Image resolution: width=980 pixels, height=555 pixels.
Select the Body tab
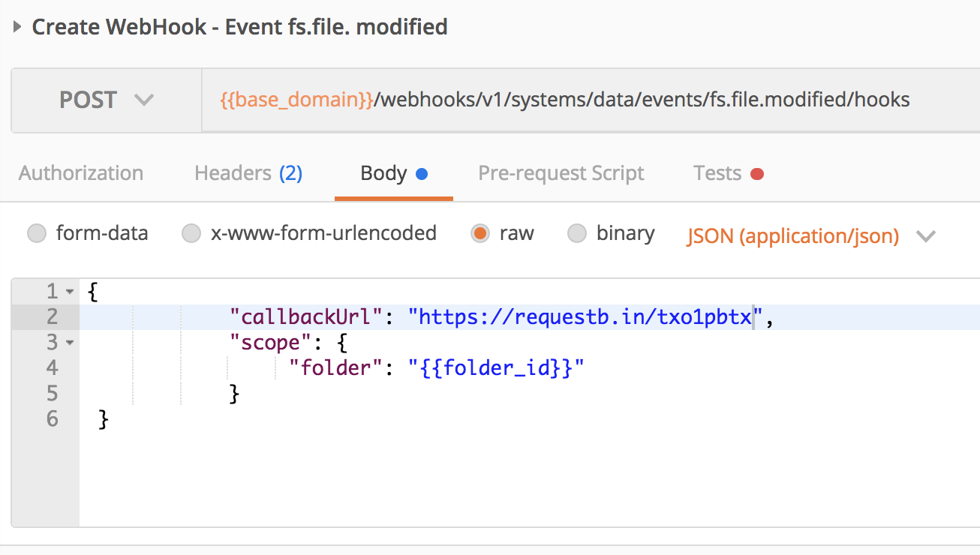coord(394,174)
